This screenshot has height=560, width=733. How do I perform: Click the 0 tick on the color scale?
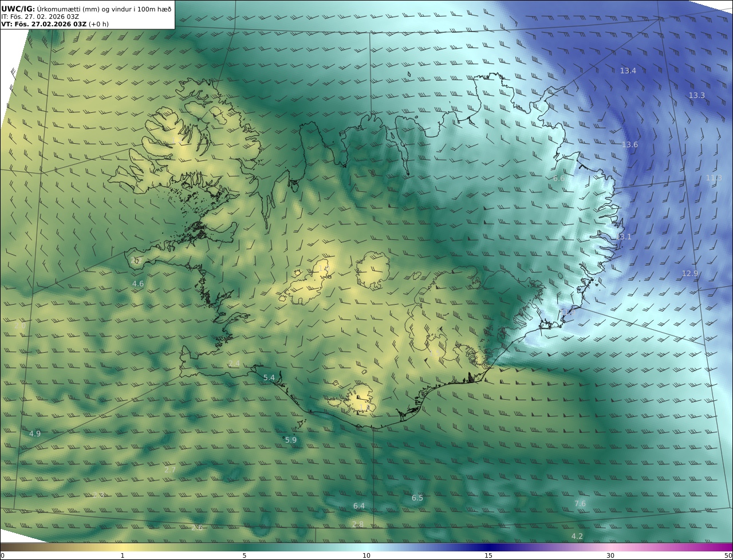pos(2,555)
